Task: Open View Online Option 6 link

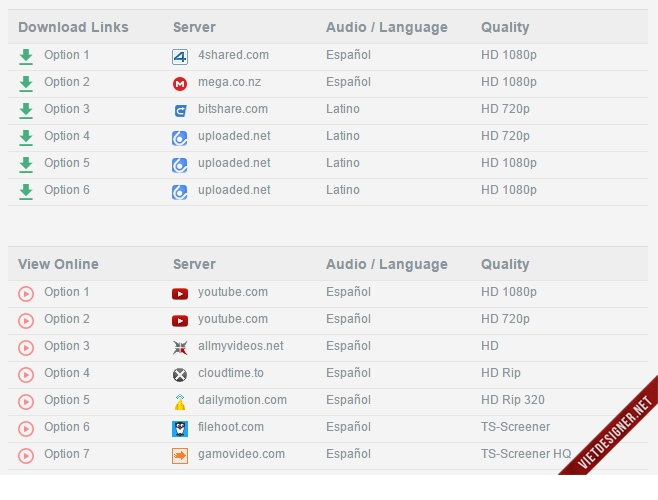Action: pyautogui.click(x=67, y=427)
